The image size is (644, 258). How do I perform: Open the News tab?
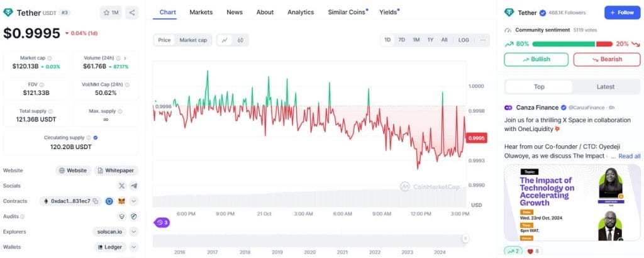point(235,13)
